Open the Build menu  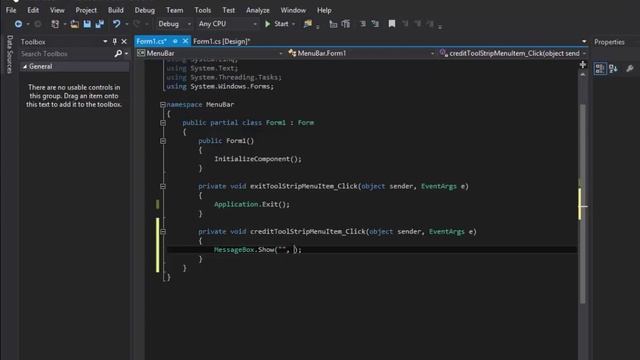tap(116, 10)
